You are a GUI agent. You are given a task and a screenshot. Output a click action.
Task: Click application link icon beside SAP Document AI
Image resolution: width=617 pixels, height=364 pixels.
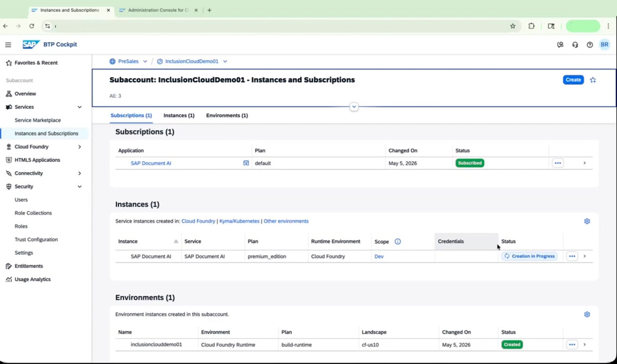click(246, 164)
